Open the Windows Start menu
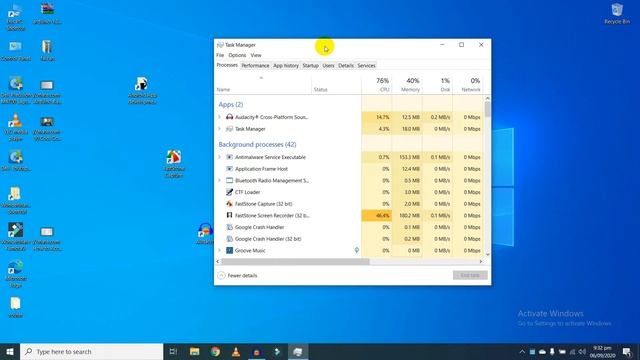This screenshot has height=360, width=640. 10,351
